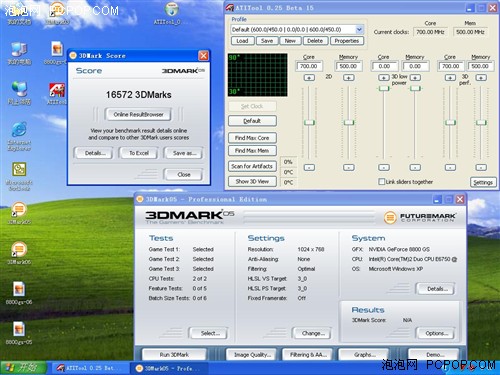The height and width of the screenshot is (375, 500).
Task: Decrease 3D low power Memory minus button
Action: [415, 167]
